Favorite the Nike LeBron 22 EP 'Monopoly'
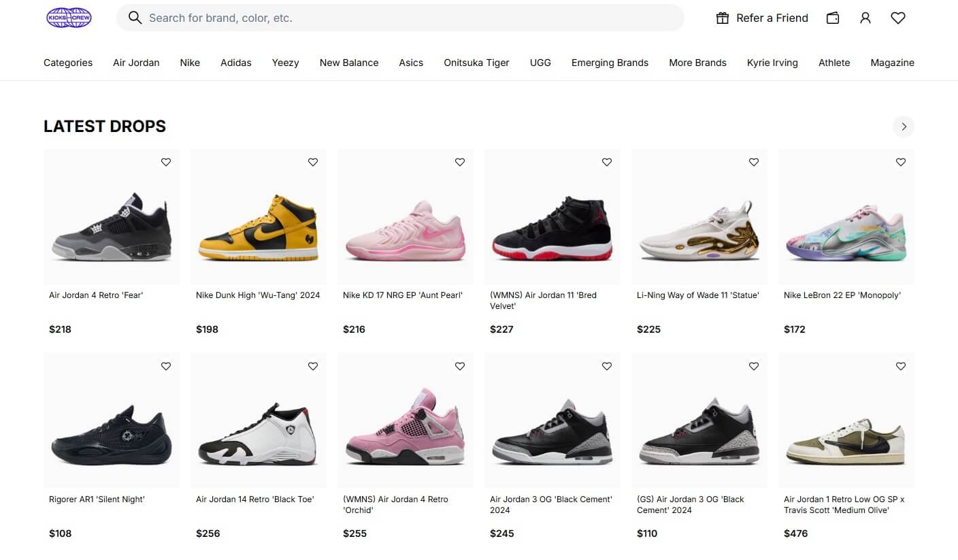Screen dimensions: 958x560 [901, 162]
